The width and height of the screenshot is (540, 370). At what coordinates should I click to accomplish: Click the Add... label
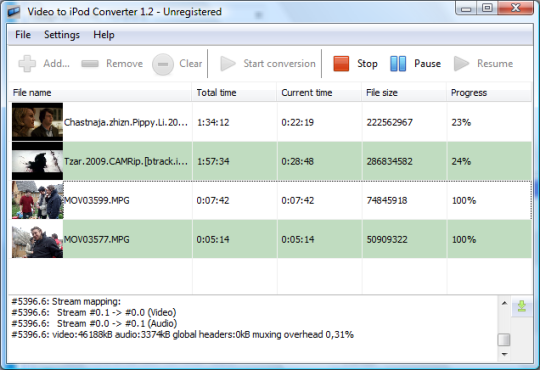(56, 64)
